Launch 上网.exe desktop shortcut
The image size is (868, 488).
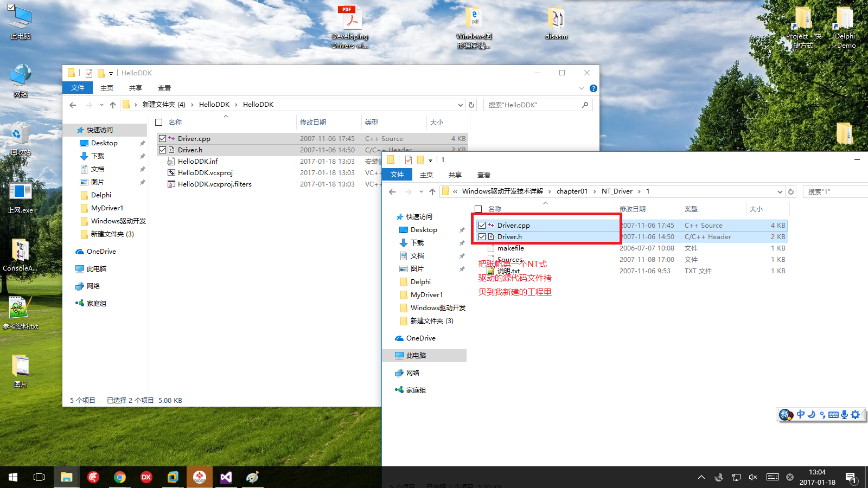[x=21, y=197]
